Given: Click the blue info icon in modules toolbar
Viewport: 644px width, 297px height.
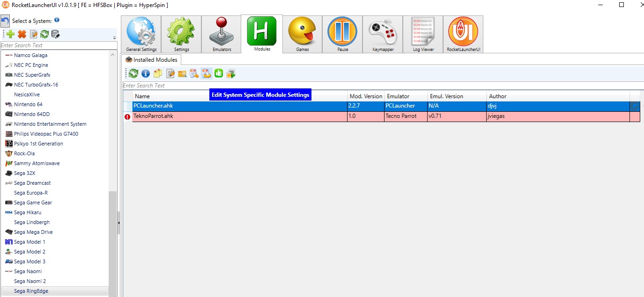Looking at the screenshot, I should 145,73.
